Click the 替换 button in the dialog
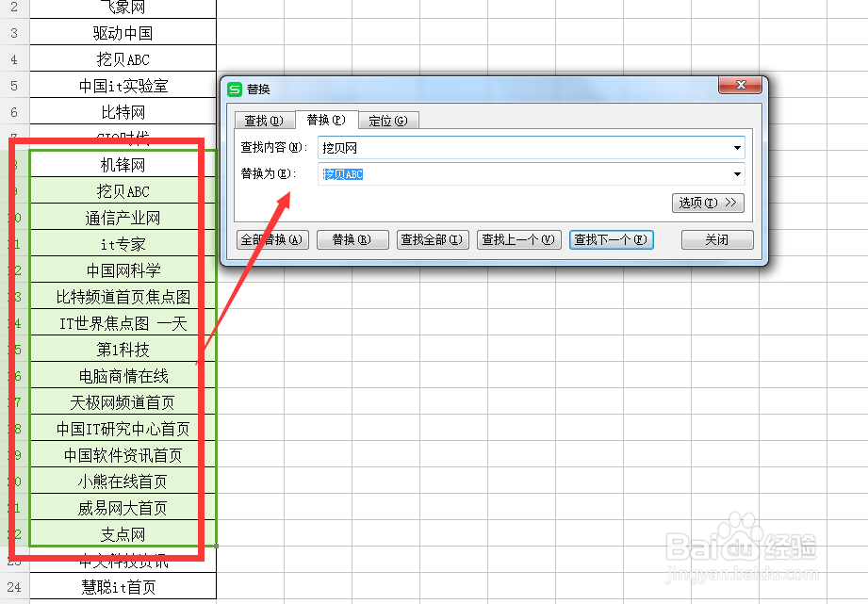 352,239
